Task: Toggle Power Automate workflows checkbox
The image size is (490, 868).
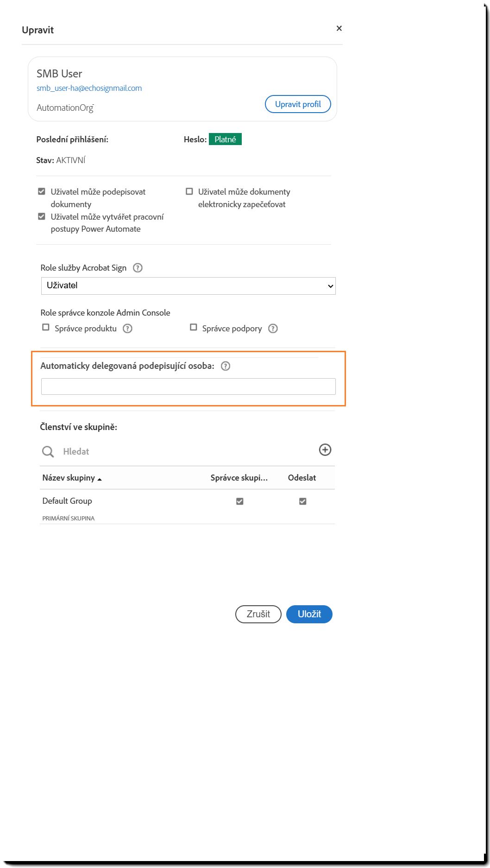Action: tap(42, 216)
